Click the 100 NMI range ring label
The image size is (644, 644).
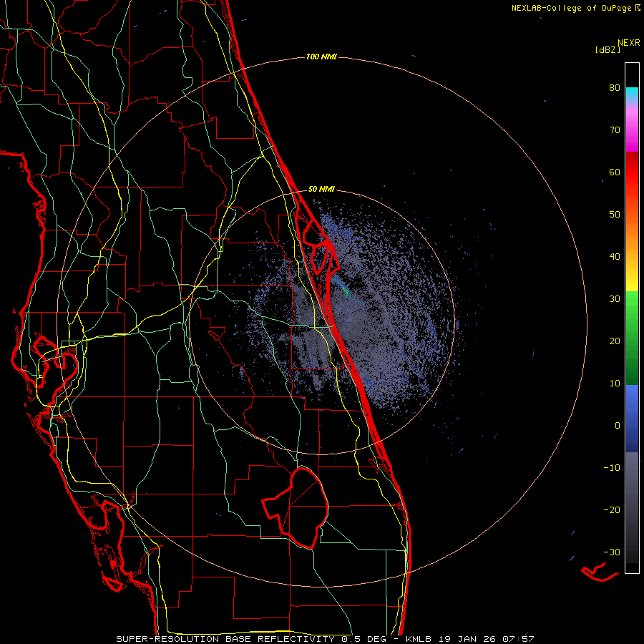321,57
